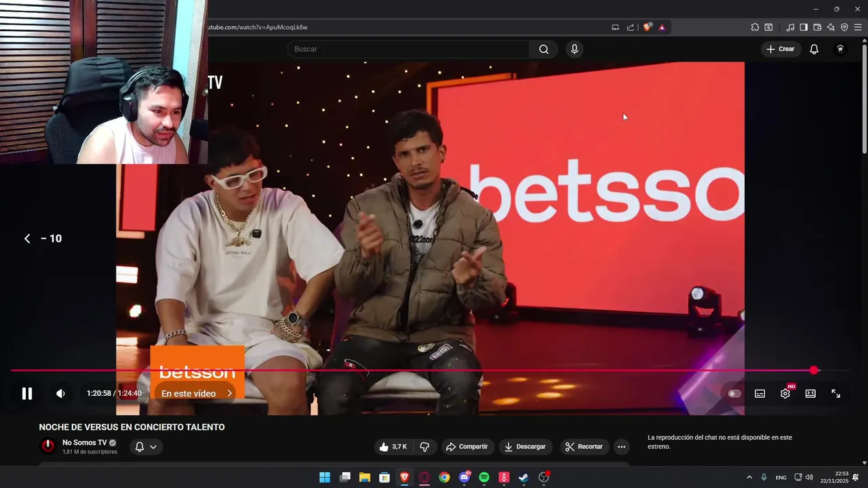Open the browser hamburger main menu
This screenshot has height=488, width=868.
858,27
